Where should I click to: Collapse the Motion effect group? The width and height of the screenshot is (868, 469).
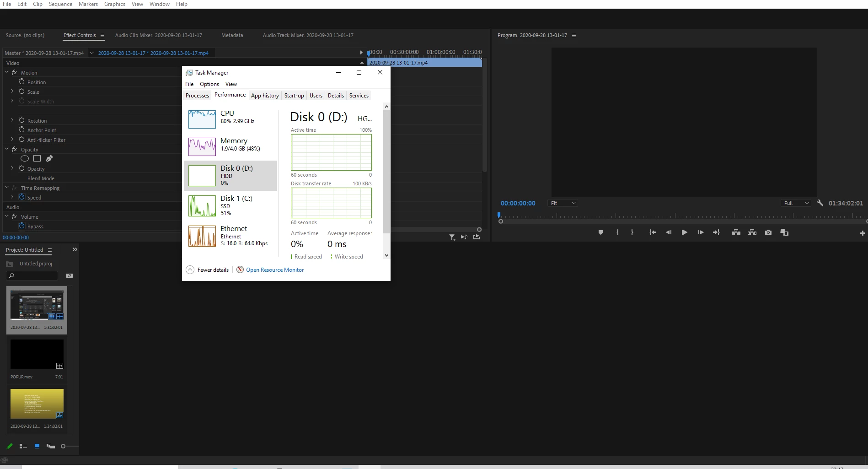coord(6,72)
